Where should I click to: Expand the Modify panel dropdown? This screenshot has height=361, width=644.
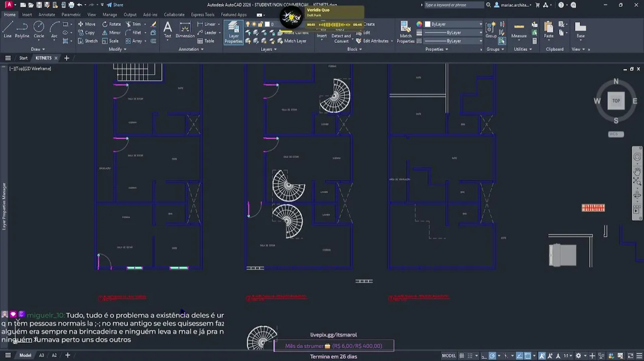point(117,49)
